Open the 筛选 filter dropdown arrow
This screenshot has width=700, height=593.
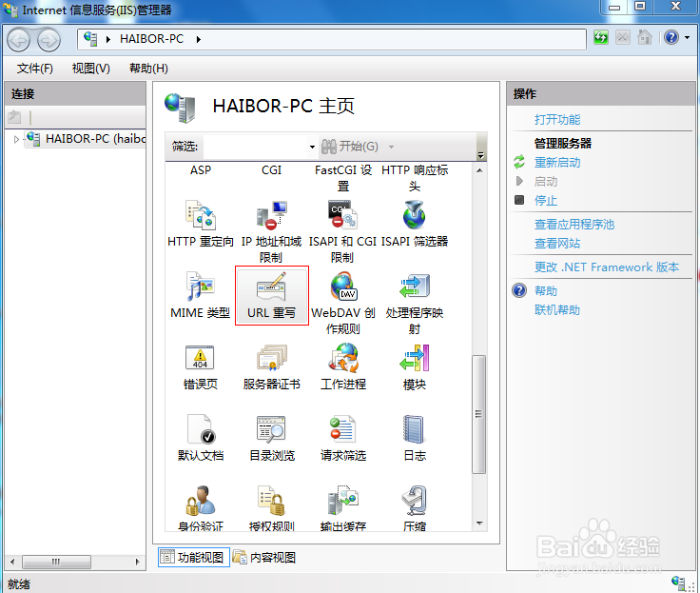coord(312,147)
